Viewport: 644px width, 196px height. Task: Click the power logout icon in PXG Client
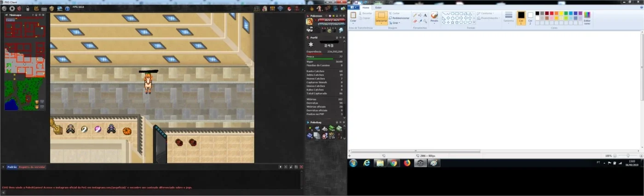tap(4, 8)
